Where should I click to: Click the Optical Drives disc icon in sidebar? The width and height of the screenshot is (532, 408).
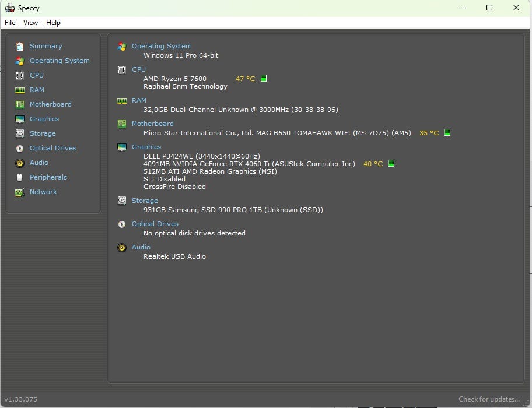tap(20, 148)
